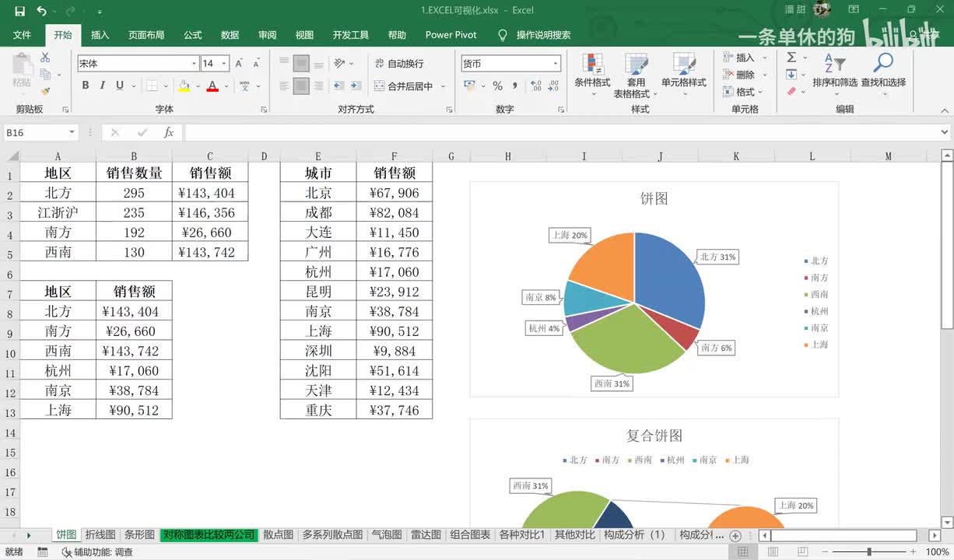Screen dimensions: 954x560
Task: Open the 散点图 sheet tab
Action: (x=279, y=535)
